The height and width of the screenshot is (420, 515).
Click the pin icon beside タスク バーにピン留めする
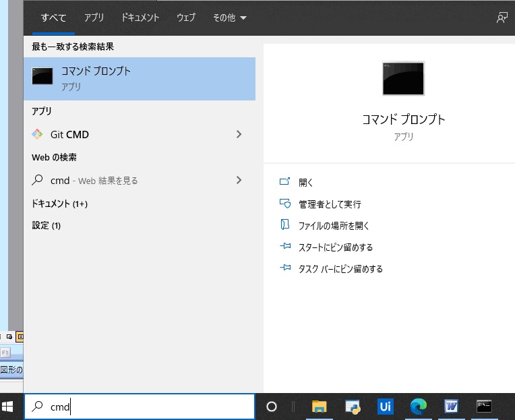[x=285, y=268]
